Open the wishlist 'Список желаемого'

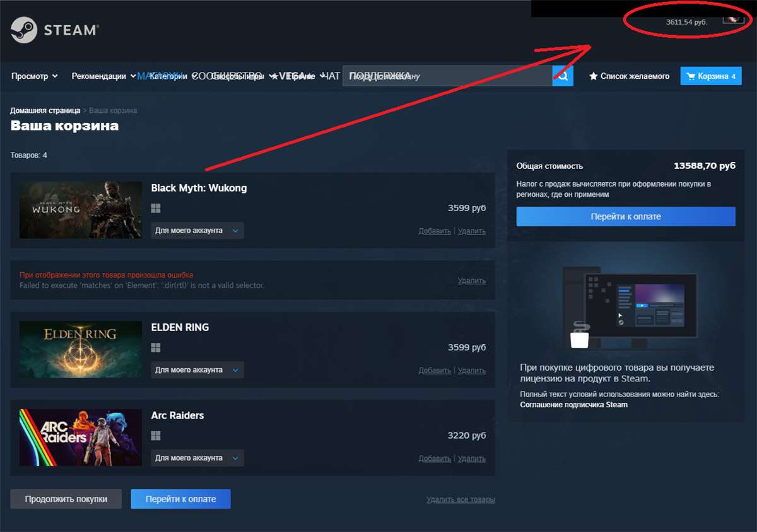click(629, 76)
